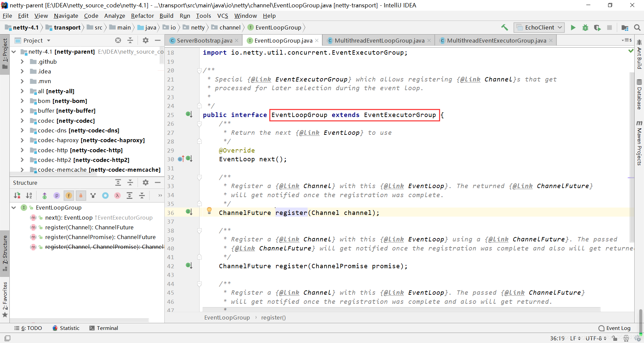The width and height of the screenshot is (644, 343).
Task: Click the Favorites side tab
Action: point(5,300)
